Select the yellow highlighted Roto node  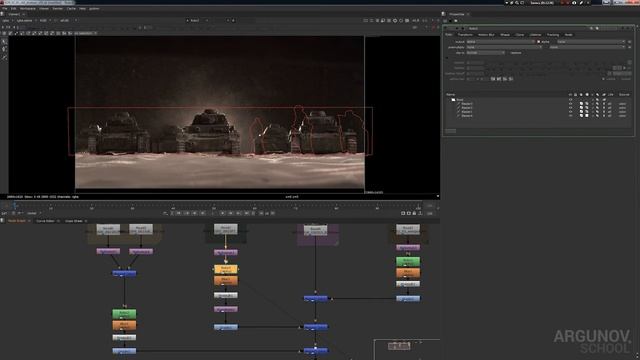coord(225,269)
